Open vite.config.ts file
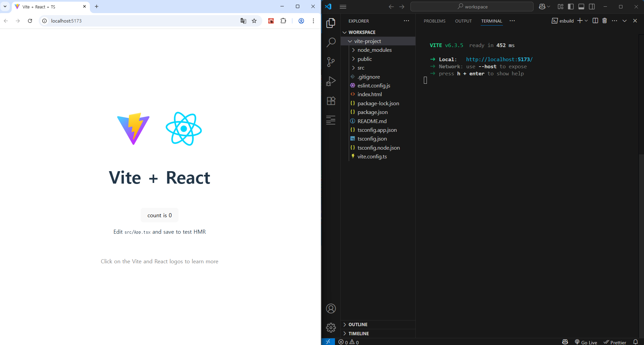 click(x=378, y=156)
